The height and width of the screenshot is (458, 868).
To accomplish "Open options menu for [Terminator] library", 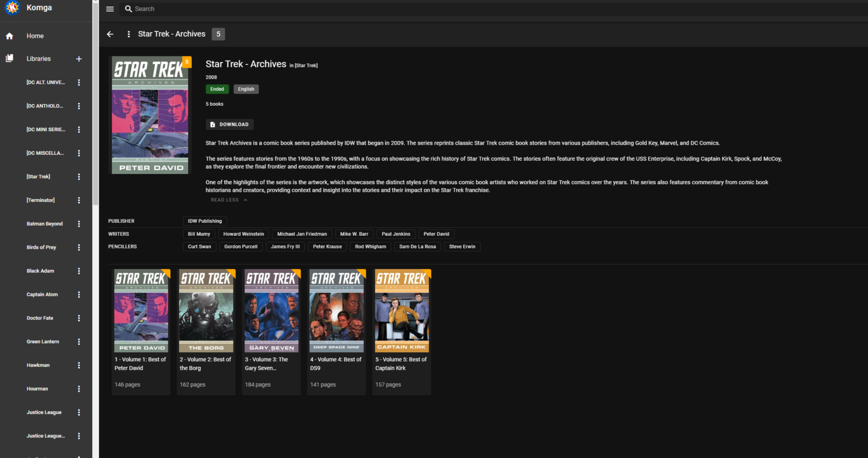I will 79,200.
